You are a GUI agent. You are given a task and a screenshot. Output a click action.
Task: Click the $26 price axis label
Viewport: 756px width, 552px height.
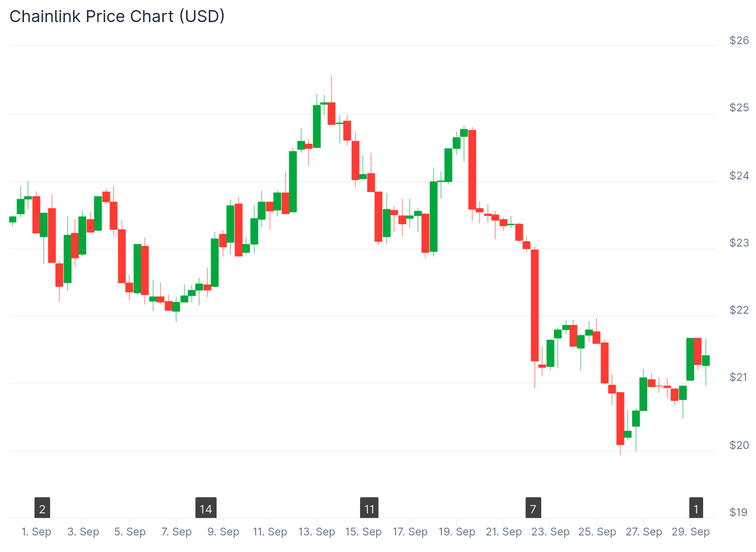(739, 40)
